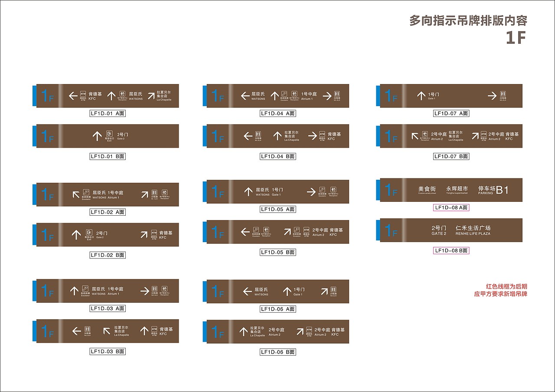This screenshot has height=392, width=555.
Task: Click the left arrow on sign LF1D-05 B面
Action: (x=245, y=232)
